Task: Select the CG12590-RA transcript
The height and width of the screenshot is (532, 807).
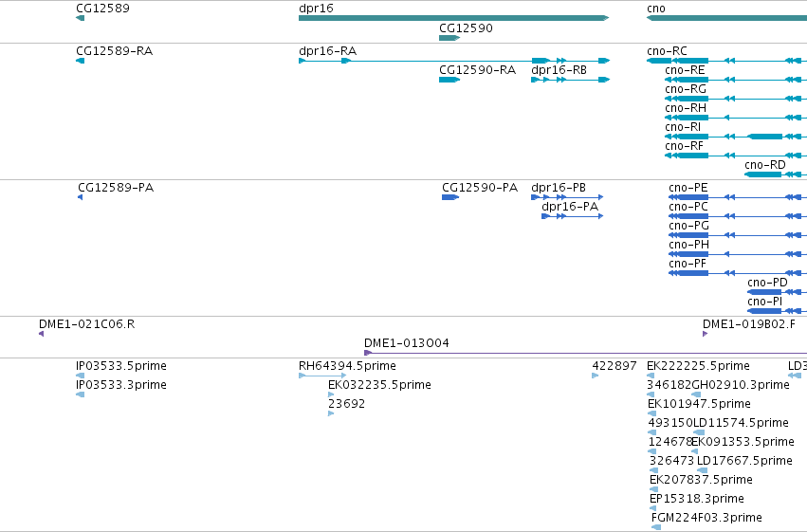Action: pyautogui.click(x=449, y=80)
